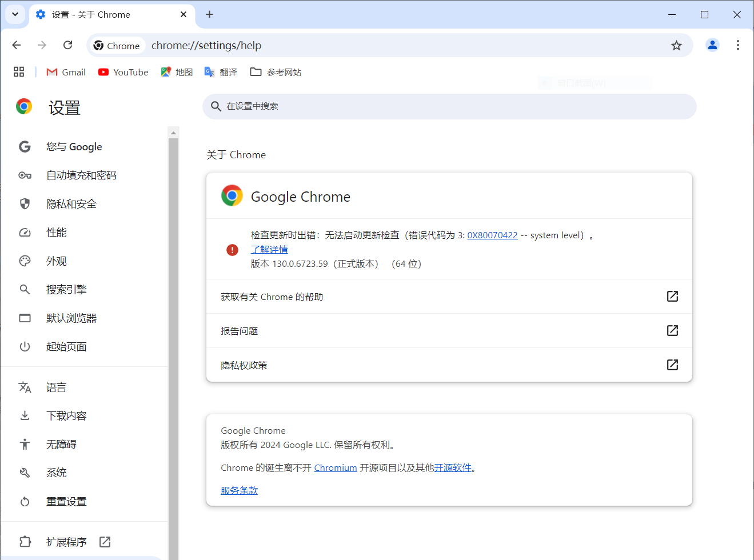The image size is (754, 560).
Task: Click the 在设置中搜索 search field
Action: coord(449,106)
